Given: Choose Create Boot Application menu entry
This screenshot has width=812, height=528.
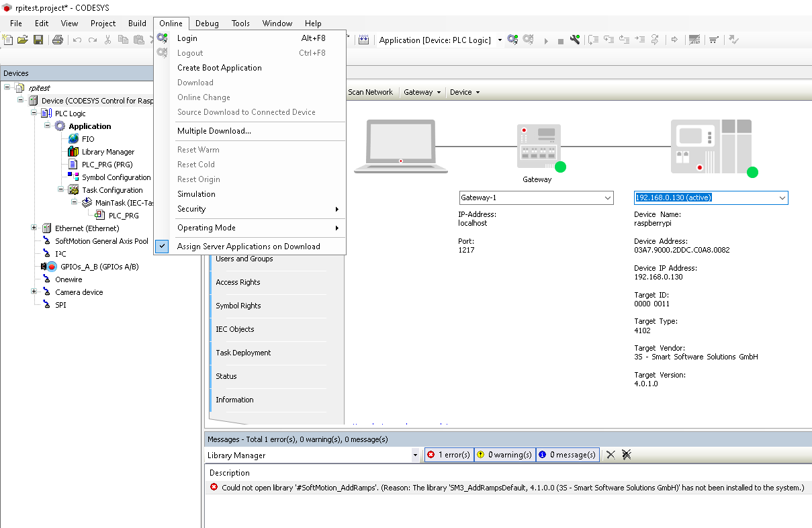Looking at the screenshot, I should coord(249,68).
